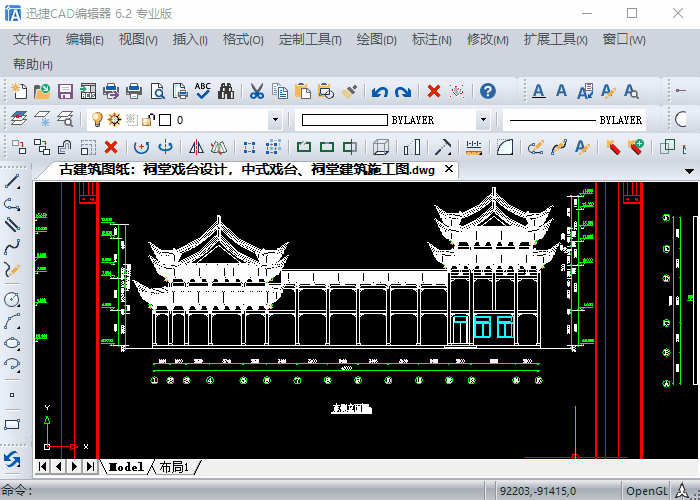The image size is (700, 500).
Task: Click the Mirror tool icon
Action: click(196, 147)
